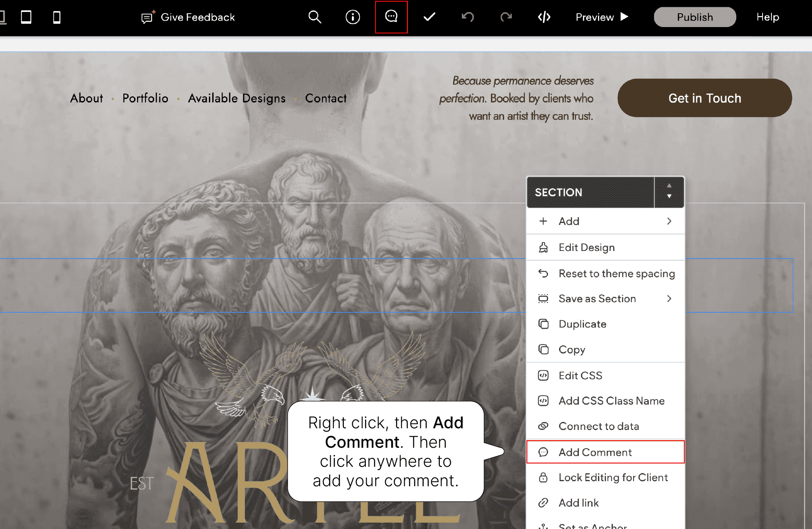Click the Get in Touch button
The image size is (812, 529).
[705, 98]
